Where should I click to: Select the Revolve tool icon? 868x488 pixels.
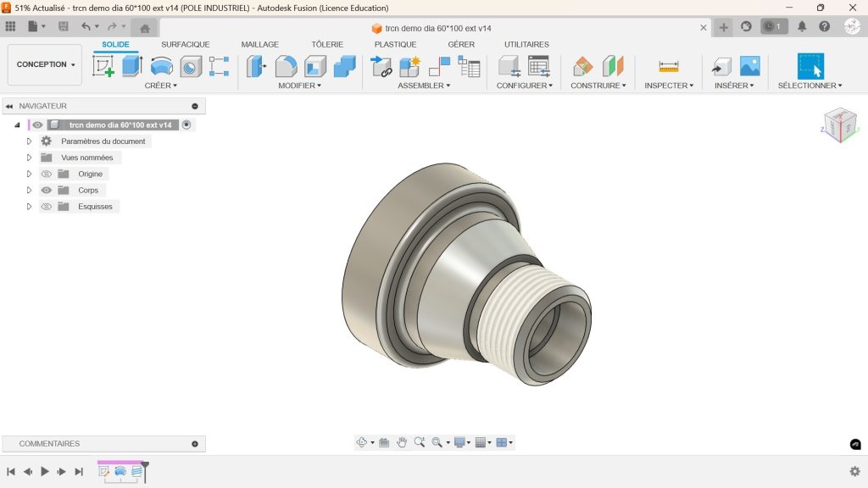[x=161, y=66]
